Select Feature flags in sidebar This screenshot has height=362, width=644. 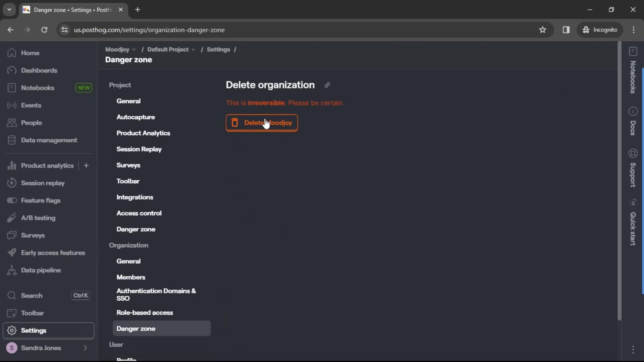click(x=41, y=200)
